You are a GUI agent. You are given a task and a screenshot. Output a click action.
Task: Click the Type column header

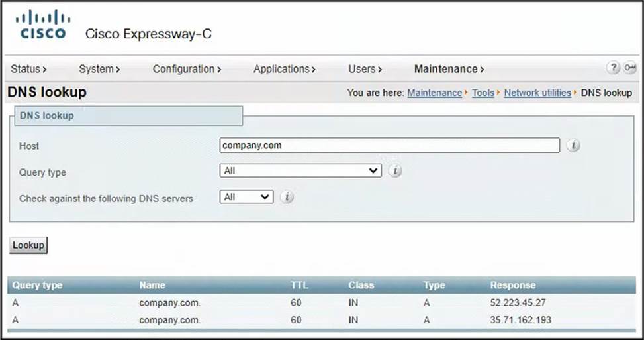434,285
